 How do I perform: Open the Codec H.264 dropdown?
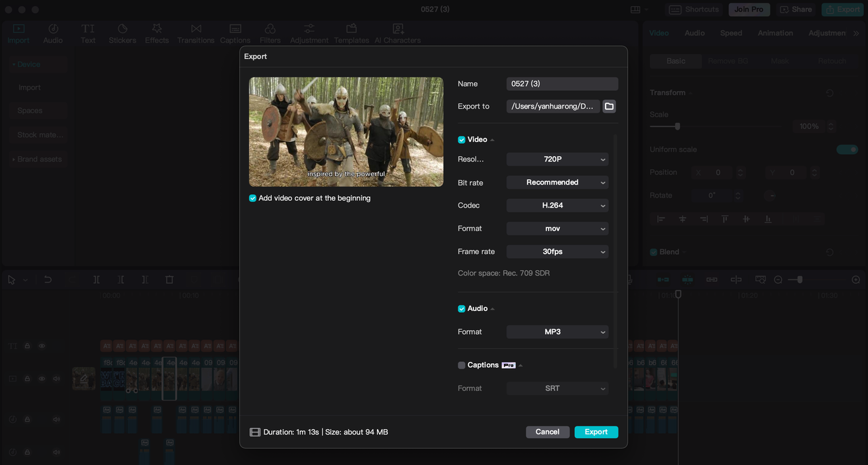click(x=557, y=206)
